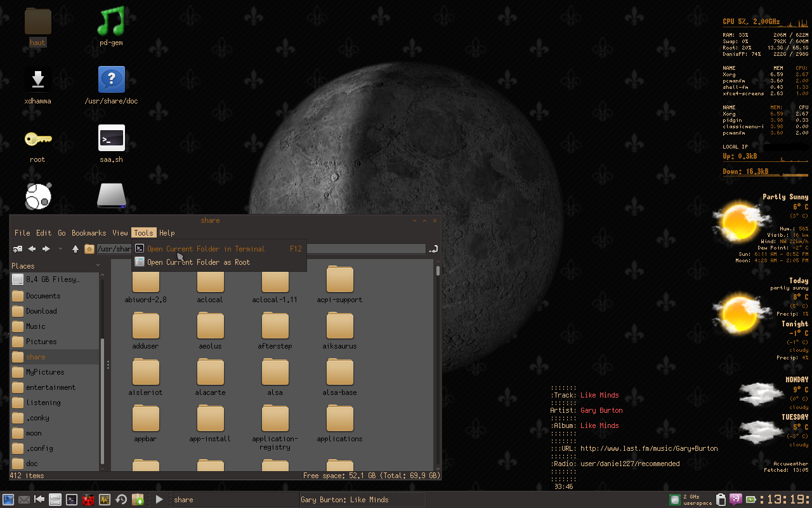Select the appbar folder
The image size is (812, 508).
(x=146, y=423)
